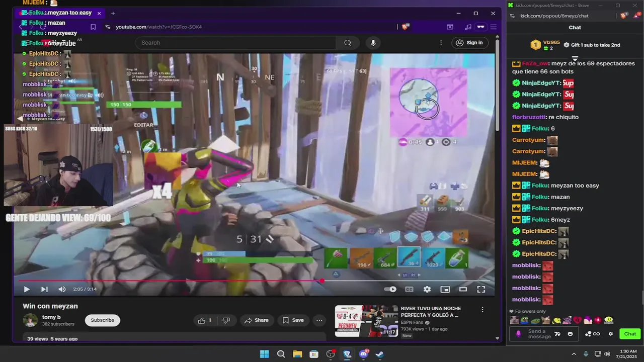Viewport: 644px width, 362px height.
Task: Close the current YouTube tab
Action: (99, 13)
